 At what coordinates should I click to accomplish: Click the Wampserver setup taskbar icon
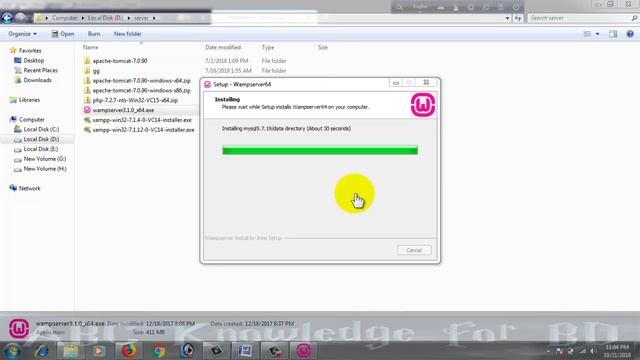303,351
